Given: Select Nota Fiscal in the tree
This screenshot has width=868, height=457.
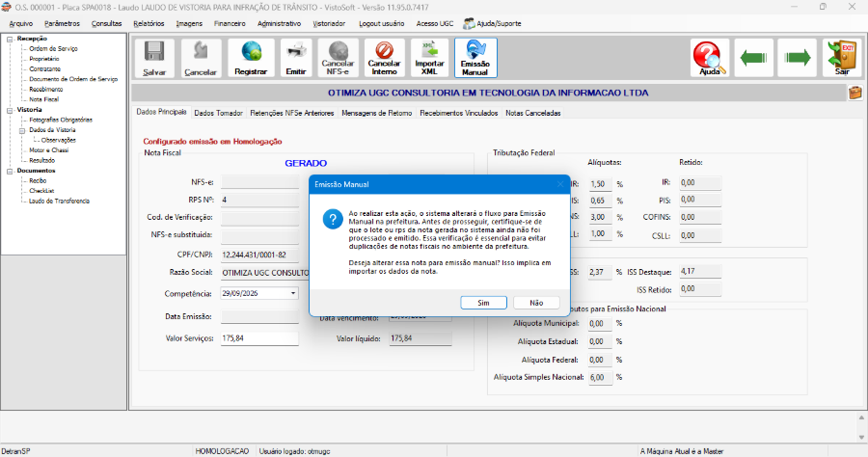Looking at the screenshot, I should pos(43,99).
